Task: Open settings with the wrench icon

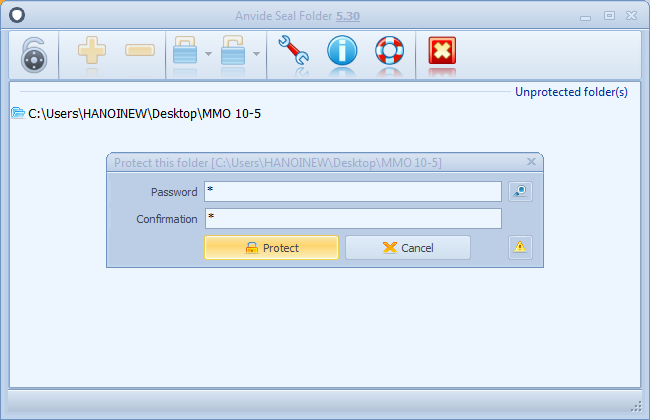Action: [x=293, y=53]
